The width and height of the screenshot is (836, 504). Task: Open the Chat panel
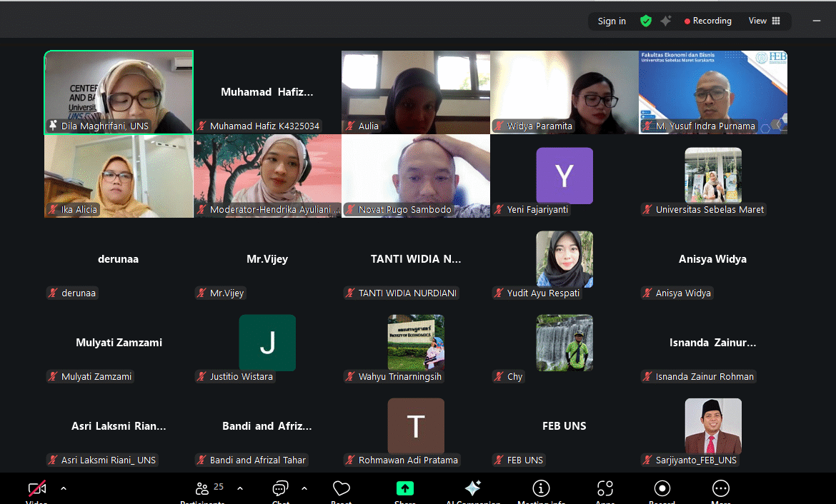pos(280,489)
